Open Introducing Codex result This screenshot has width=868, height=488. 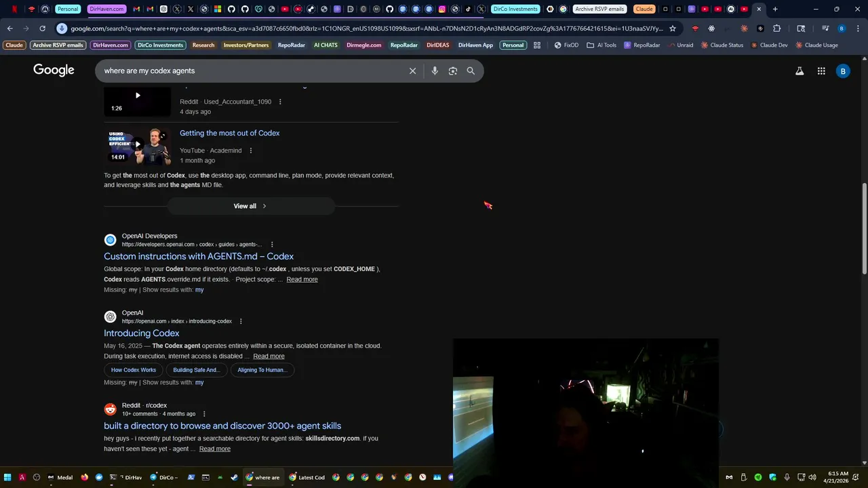point(142,333)
